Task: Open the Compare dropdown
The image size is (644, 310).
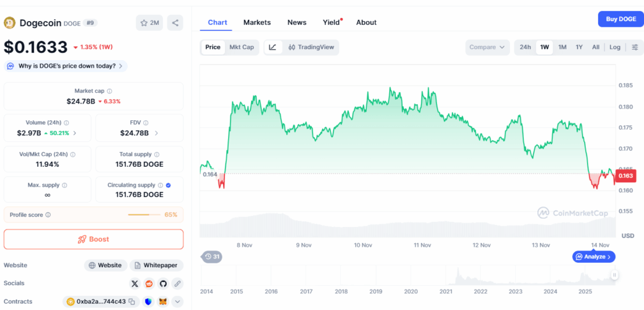Action: pos(487,47)
